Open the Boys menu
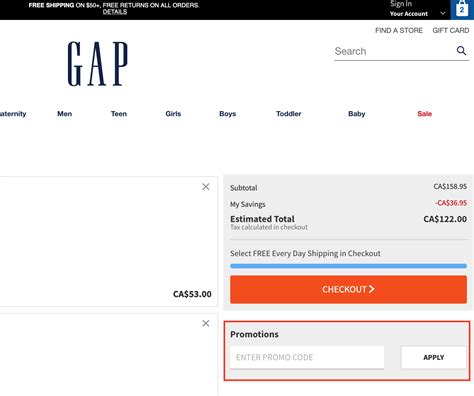474x396 pixels. click(x=228, y=114)
